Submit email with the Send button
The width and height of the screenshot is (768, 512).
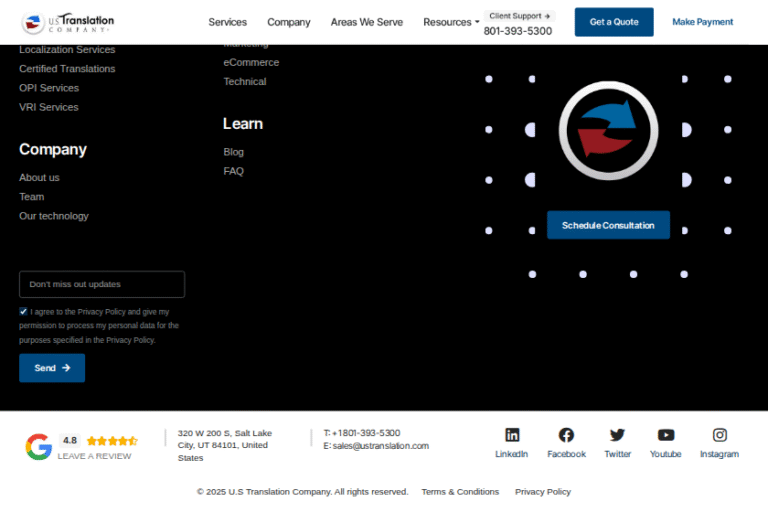tap(52, 368)
